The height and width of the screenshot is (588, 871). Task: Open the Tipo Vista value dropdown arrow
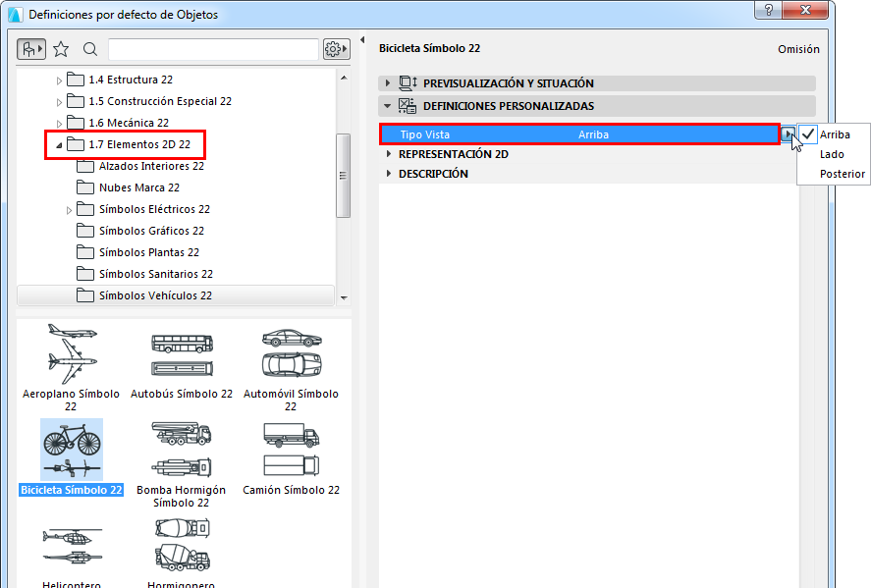pyautogui.click(x=788, y=134)
